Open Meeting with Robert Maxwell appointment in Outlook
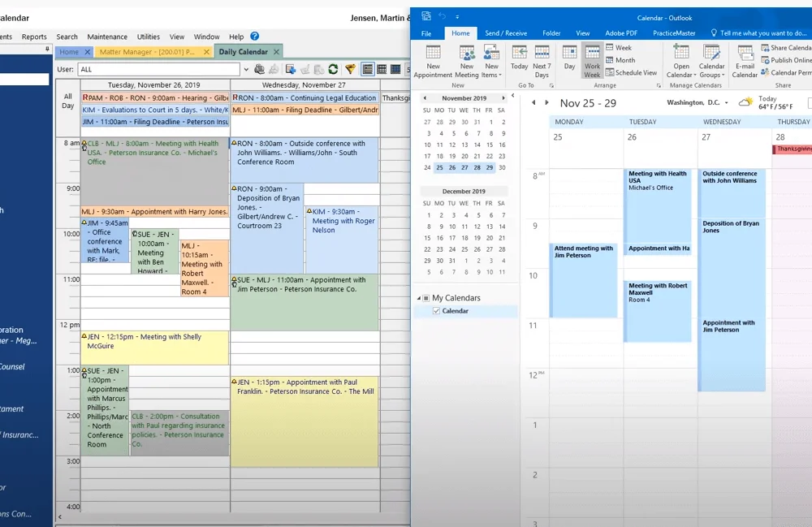 pos(658,311)
